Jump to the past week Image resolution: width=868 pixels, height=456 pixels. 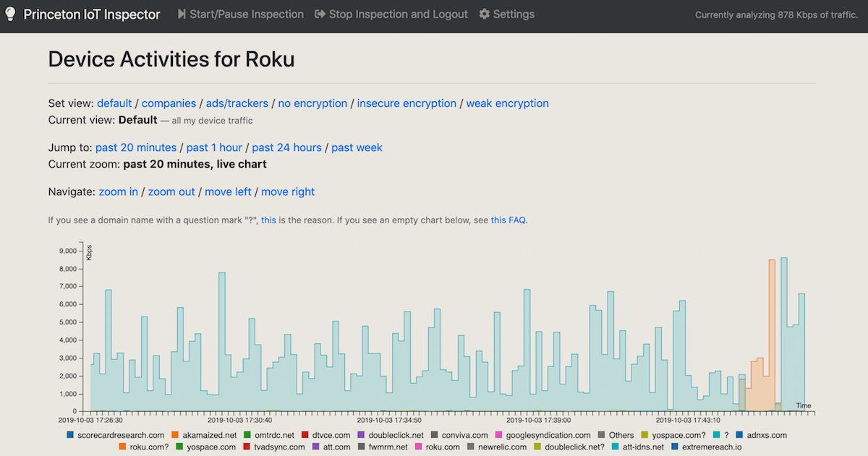357,147
